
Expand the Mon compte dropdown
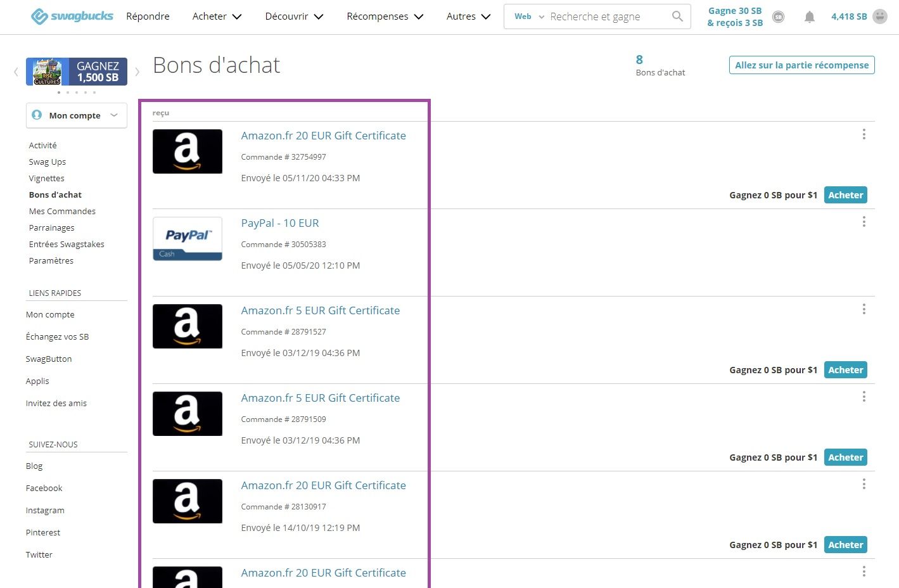[x=76, y=115]
